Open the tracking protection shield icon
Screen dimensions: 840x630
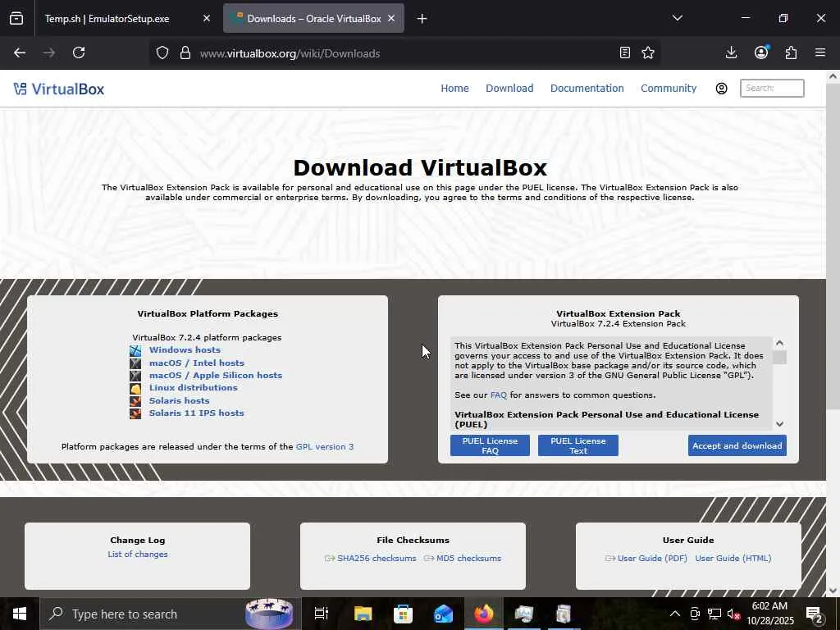[x=162, y=53]
